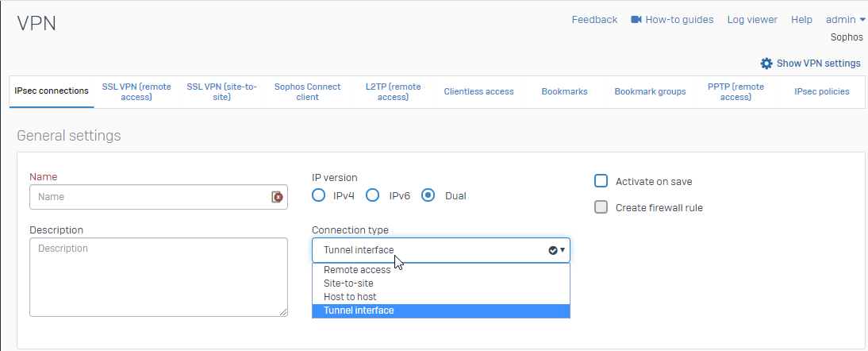The image size is (868, 351).
Task: Open the Sophos Connect client tab
Action: pyautogui.click(x=307, y=92)
